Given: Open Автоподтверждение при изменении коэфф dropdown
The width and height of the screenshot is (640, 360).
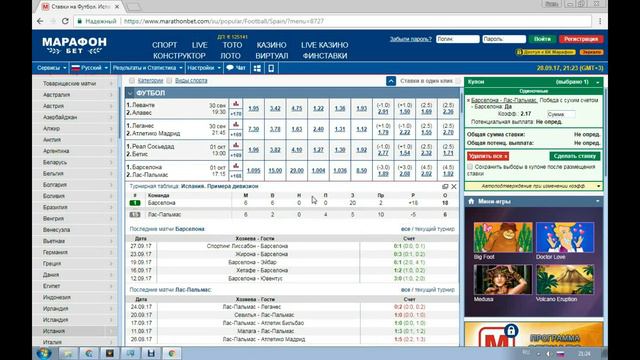Looking at the screenshot, I should pyautogui.click(x=534, y=186).
